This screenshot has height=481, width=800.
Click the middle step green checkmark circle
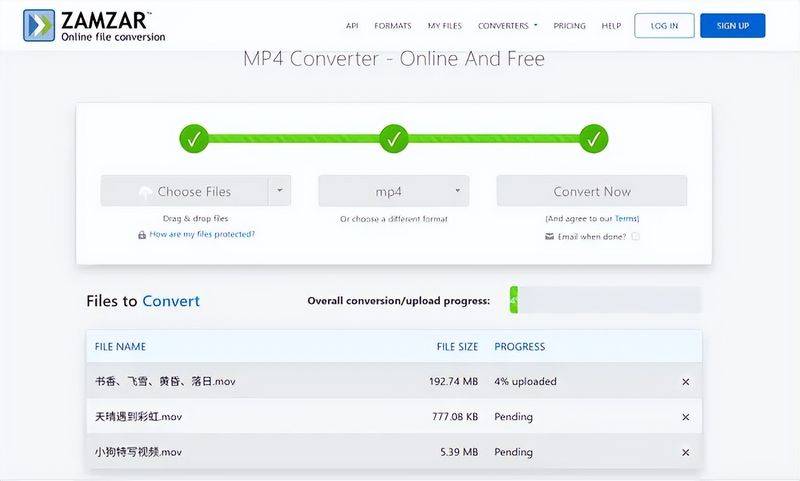[x=393, y=139]
